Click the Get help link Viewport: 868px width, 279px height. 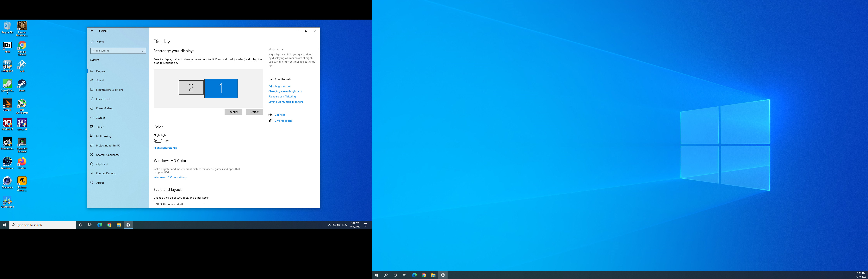(x=280, y=115)
